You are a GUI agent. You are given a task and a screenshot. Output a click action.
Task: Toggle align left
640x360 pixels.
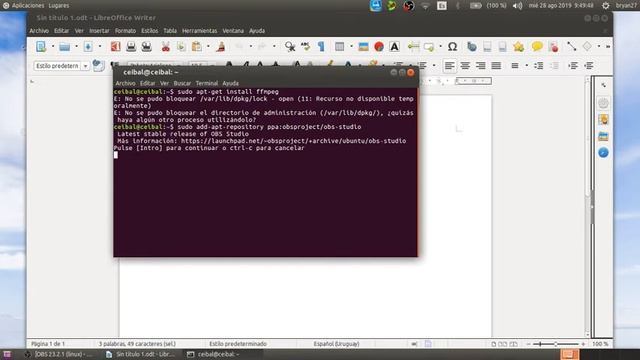pyautogui.click(x=449, y=66)
